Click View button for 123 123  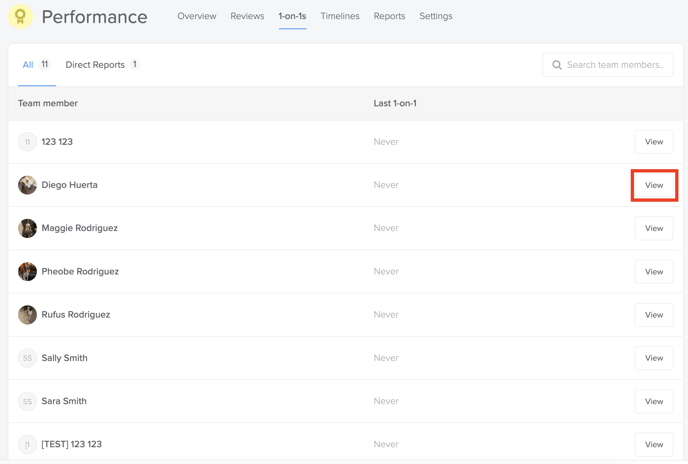point(654,142)
